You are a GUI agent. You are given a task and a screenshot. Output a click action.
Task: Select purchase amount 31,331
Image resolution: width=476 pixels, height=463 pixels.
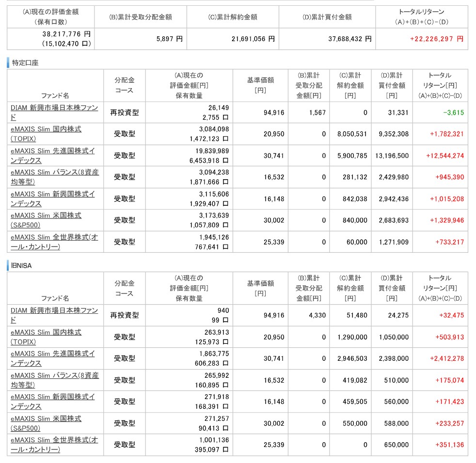398,112
